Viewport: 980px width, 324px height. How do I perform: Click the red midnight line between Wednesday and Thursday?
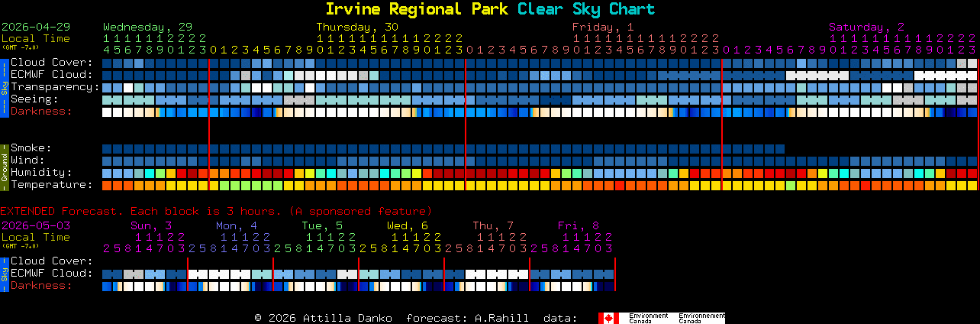click(x=209, y=124)
